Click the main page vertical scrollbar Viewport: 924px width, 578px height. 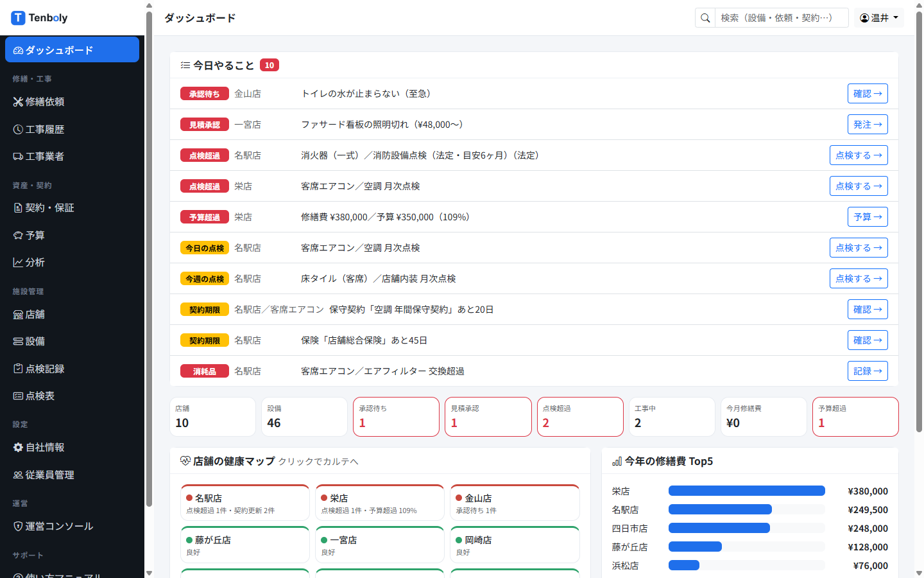tap(919, 222)
